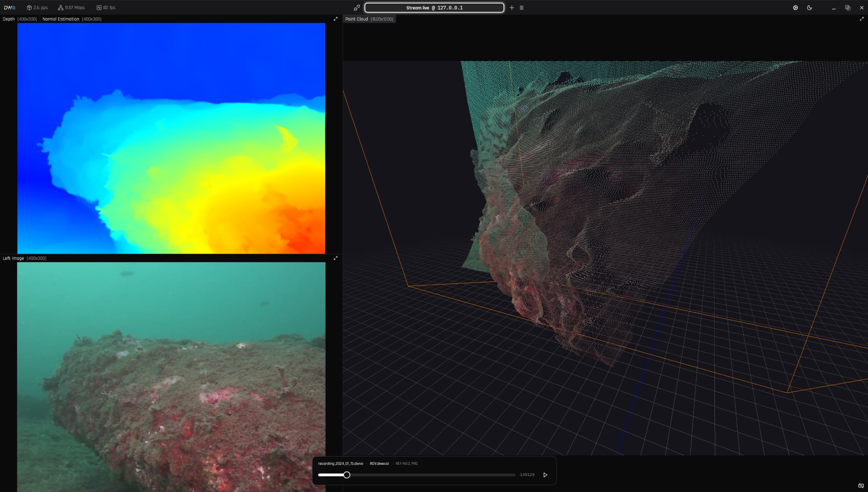Image resolution: width=868 pixels, height=492 pixels.
Task: Click the Stream live address field
Action: click(x=434, y=8)
